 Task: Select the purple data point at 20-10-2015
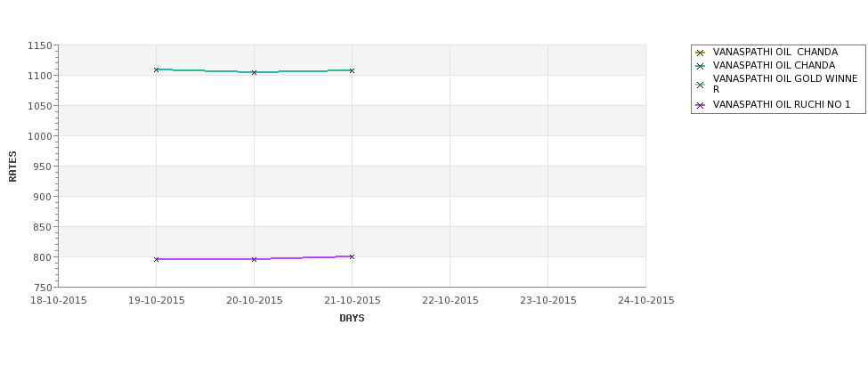point(254,259)
